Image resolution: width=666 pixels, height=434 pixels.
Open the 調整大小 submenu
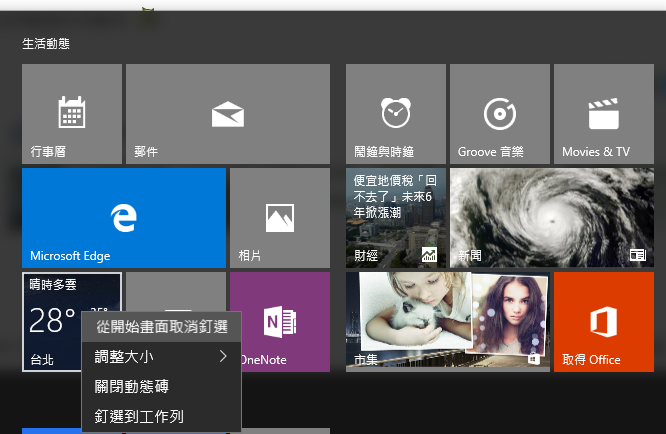pos(161,357)
